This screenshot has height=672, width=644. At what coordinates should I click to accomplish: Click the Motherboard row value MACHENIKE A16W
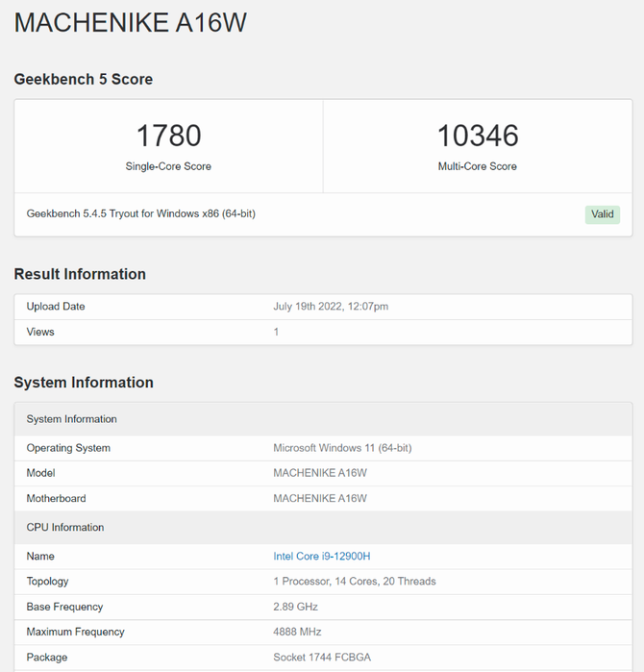click(x=320, y=498)
